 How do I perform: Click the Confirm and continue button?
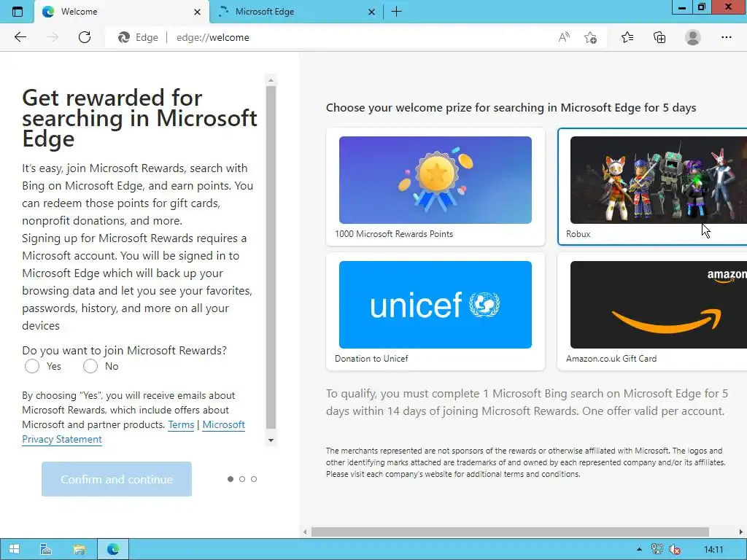[x=117, y=479]
